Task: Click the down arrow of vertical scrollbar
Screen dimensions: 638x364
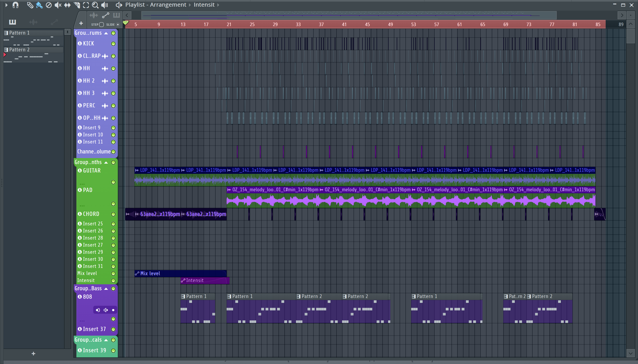Action: tap(631, 354)
